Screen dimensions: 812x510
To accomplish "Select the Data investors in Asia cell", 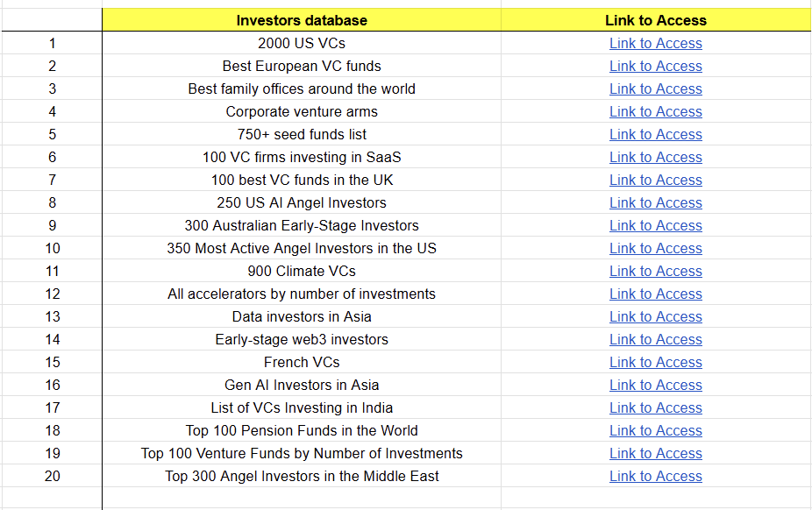I will (302, 316).
